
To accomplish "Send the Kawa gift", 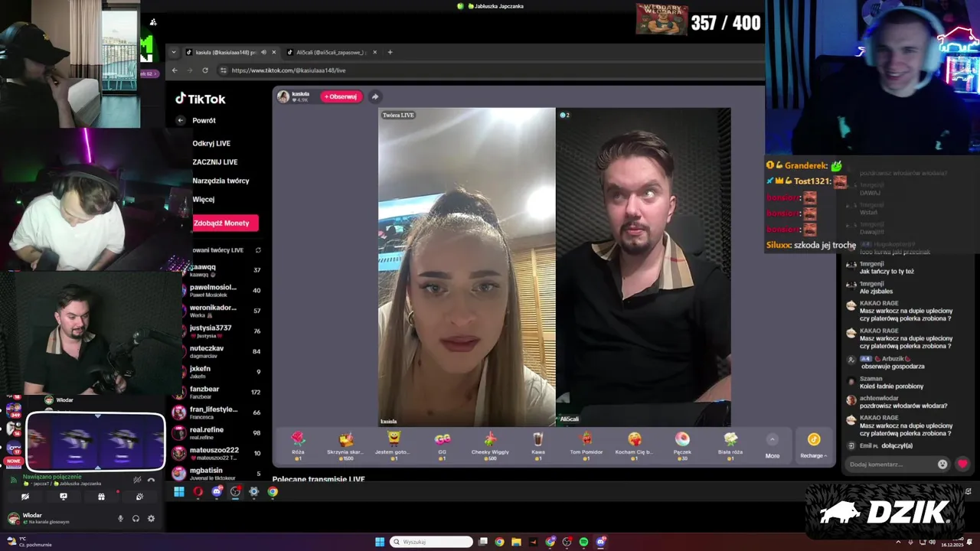I will tap(537, 444).
